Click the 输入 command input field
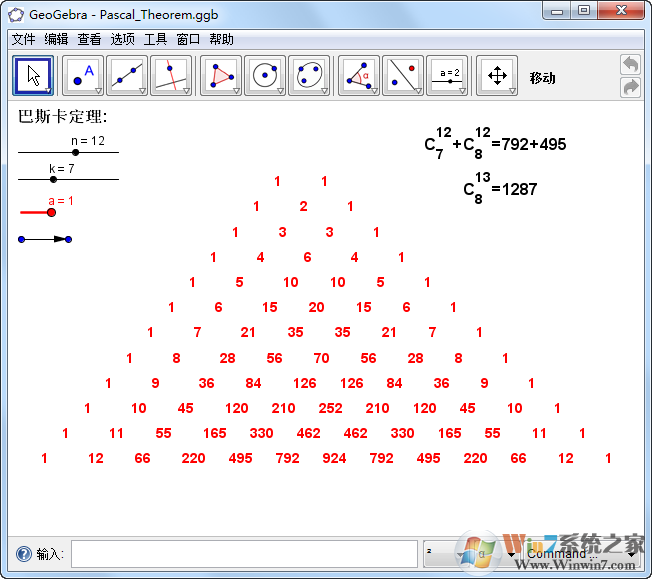 [x=244, y=554]
